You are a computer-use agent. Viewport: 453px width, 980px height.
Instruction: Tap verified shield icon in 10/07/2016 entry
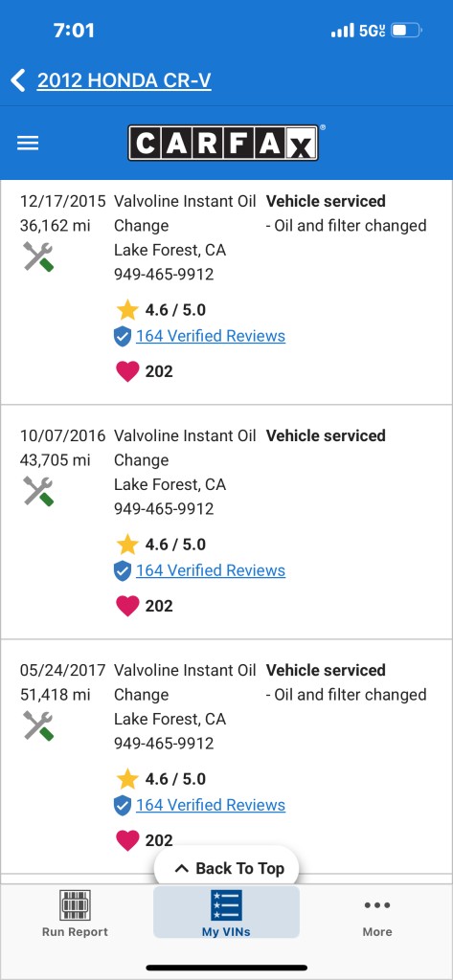pos(123,570)
